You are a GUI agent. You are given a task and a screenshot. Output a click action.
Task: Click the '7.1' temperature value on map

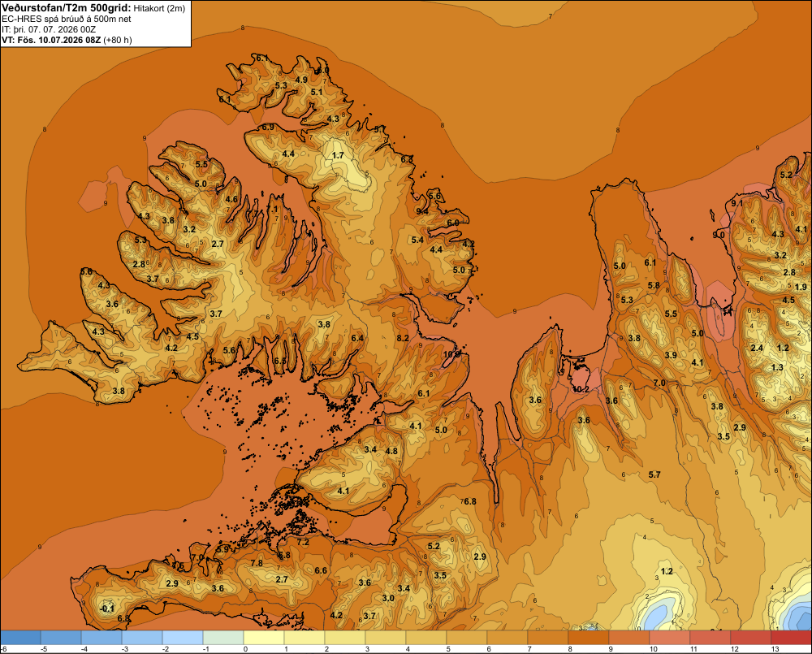pyautogui.click(x=272, y=209)
